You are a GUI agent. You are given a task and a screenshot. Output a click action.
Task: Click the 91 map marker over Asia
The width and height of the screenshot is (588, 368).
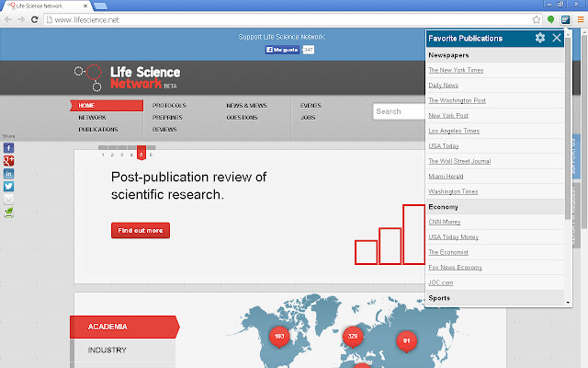[x=406, y=341]
